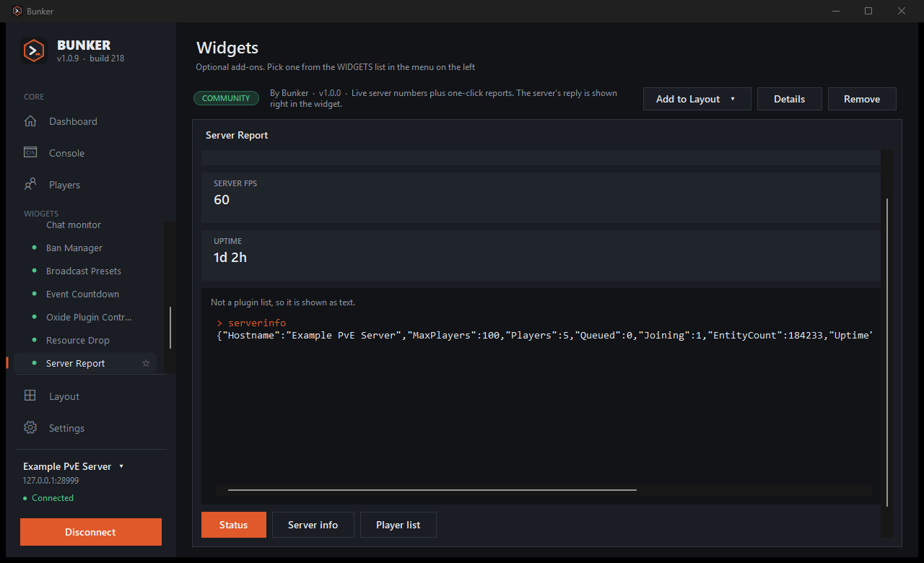Click the Player list button

[x=398, y=525]
